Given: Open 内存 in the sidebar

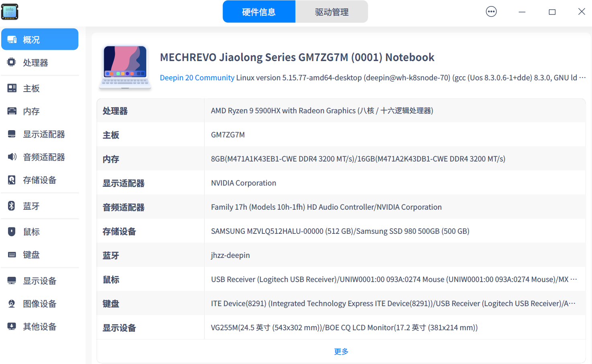Looking at the screenshot, I should [40, 111].
